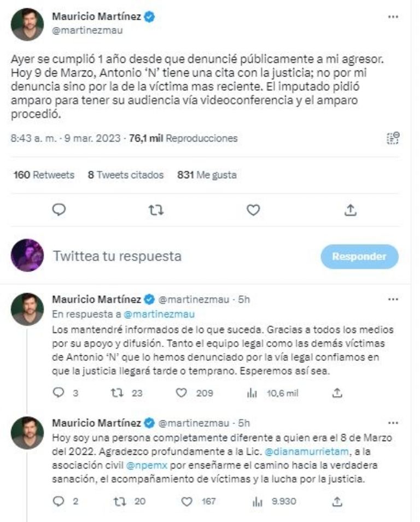
Task: Open the more options menu on the main tweet
Action: click(393, 15)
